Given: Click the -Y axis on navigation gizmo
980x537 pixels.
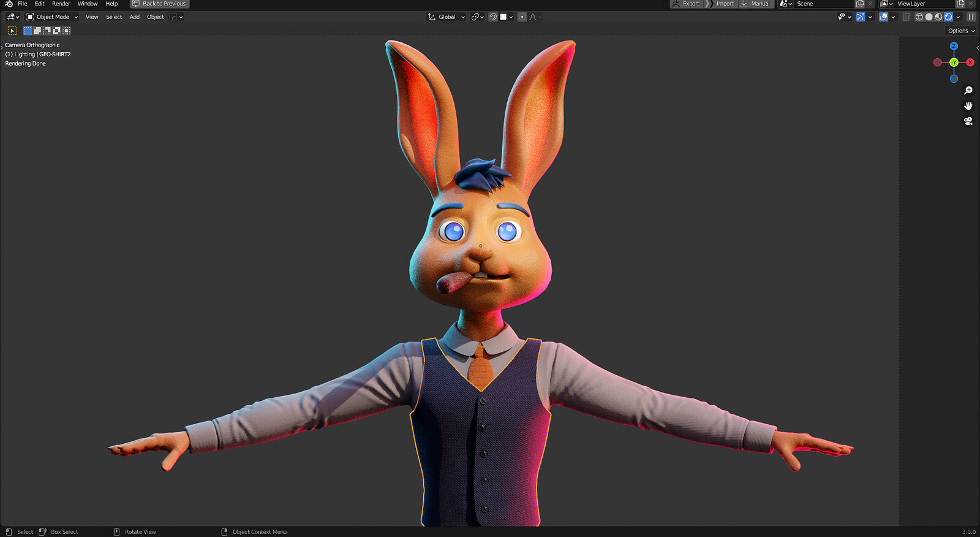Looking at the screenshot, I should click(x=954, y=63).
